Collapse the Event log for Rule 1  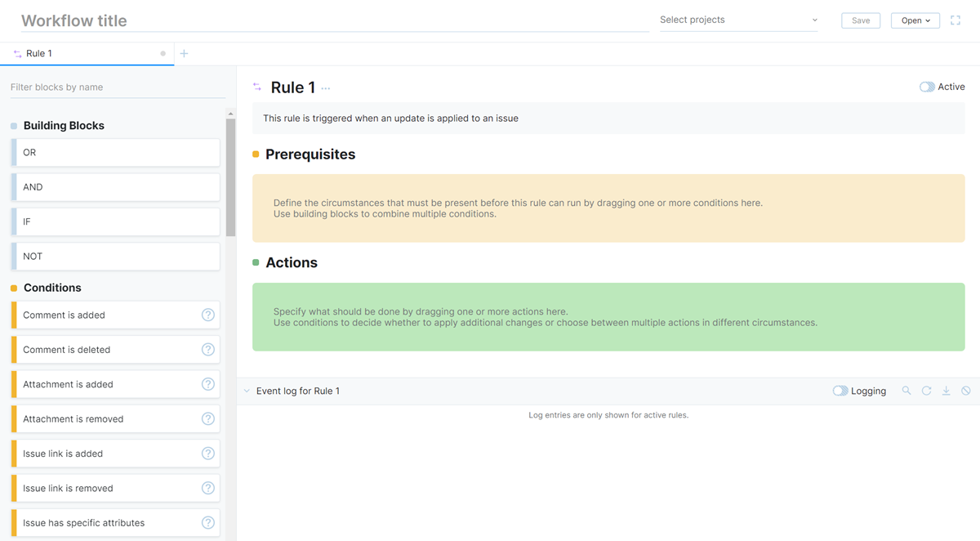click(x=245, y=391)
